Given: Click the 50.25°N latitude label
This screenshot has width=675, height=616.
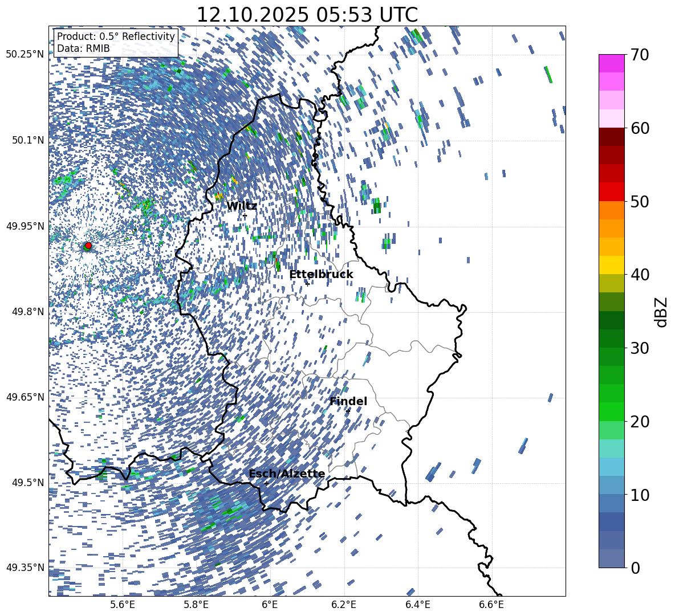Looking at the screenshot, I should tap(25, 54).
